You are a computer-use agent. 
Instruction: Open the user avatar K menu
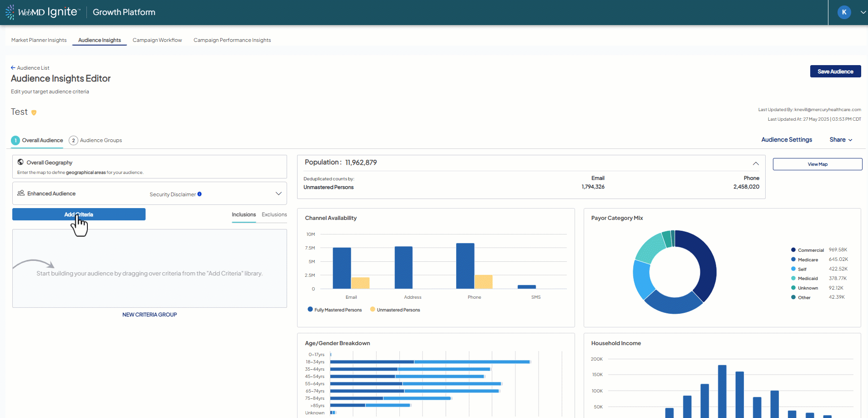pyautogui.click(x=845, y=12)
